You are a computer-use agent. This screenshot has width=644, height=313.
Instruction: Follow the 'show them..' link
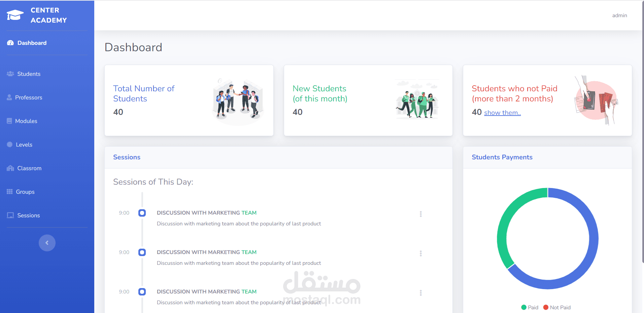coord(502,113)
